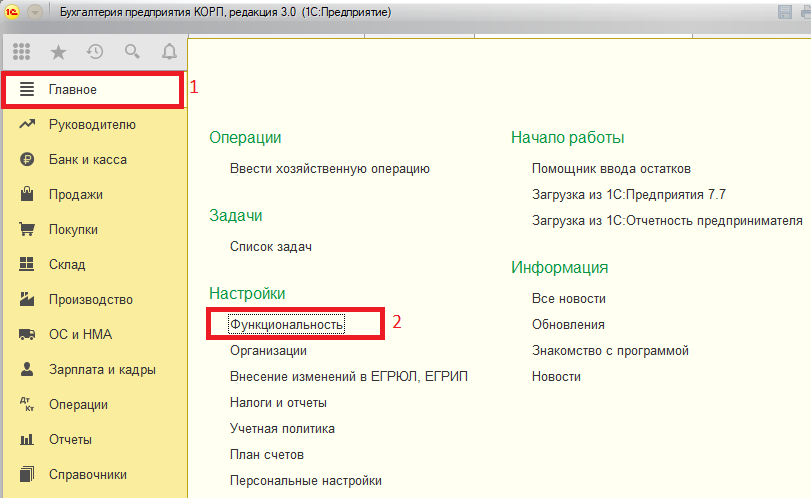Image resolution: width=811 pixels, height=498 pixels.
Task: Open Внесение изменений в ЕГРЮЛ, ЕГРИП
Action: pyautogui.click(x=349, y=376)
